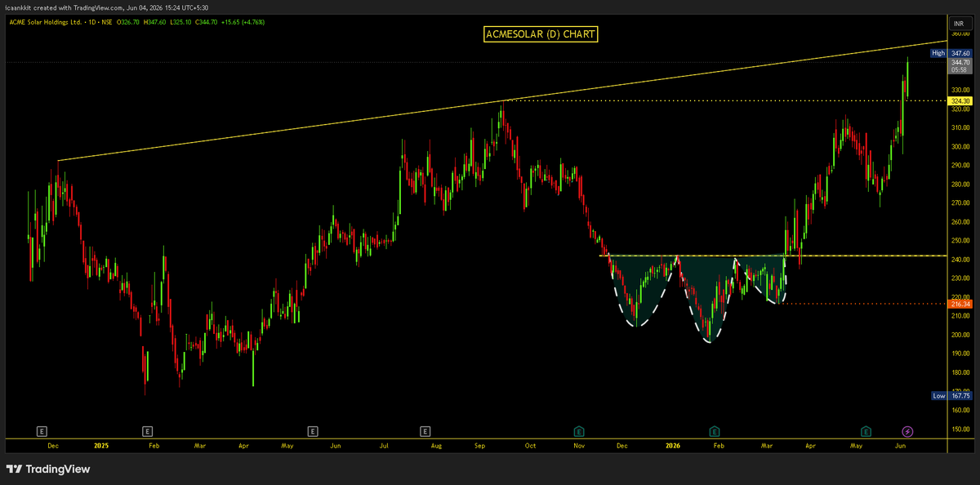This screenshot has width=980, height=485.
Task: Click the red 216.34 price label
Action: (960, 304)
